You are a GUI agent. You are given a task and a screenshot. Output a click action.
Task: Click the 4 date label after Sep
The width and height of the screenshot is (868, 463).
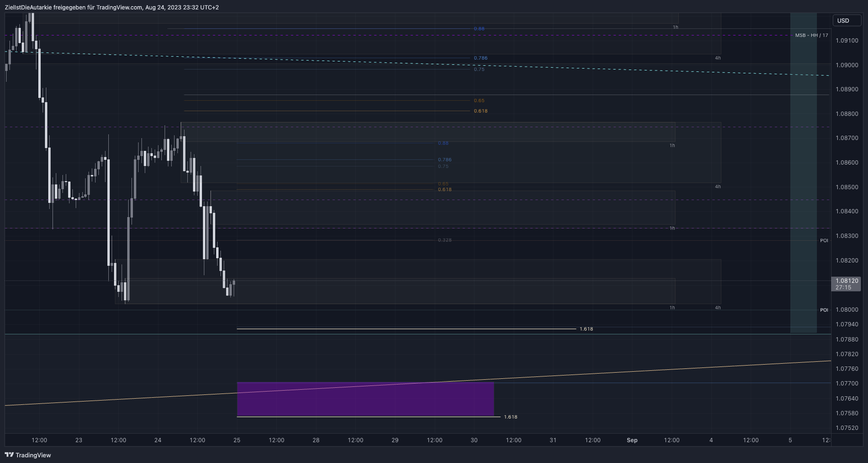tap(711, 440)
